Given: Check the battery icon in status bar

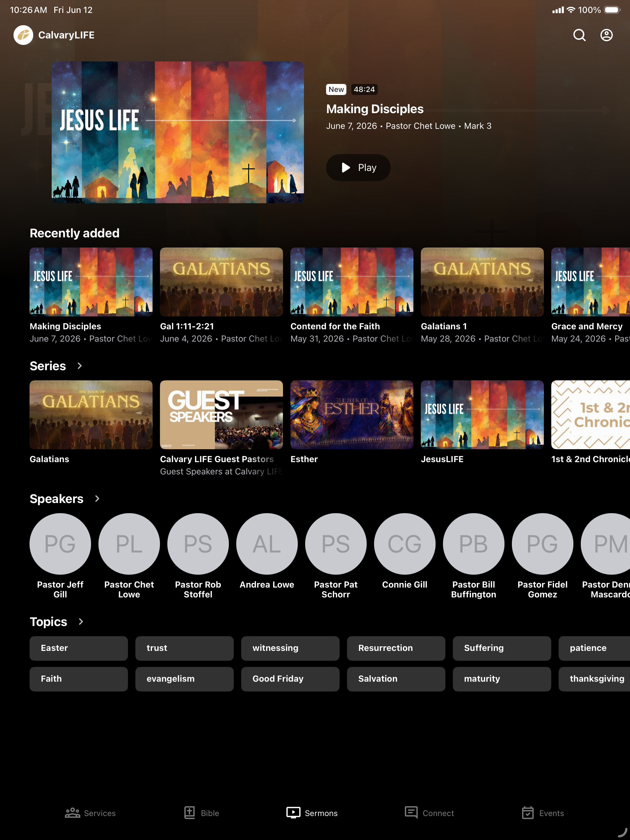Looking at the screenshot, I should tap(612, 10).
